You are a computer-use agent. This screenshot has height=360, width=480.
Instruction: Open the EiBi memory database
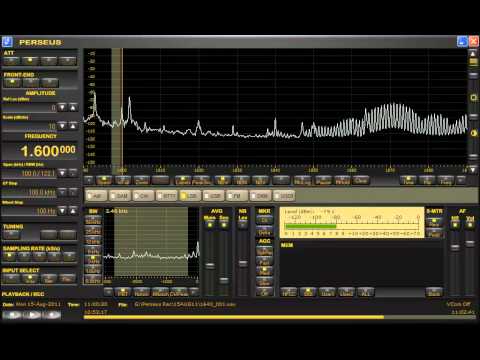pyautogui.click(x=308, y=292)
